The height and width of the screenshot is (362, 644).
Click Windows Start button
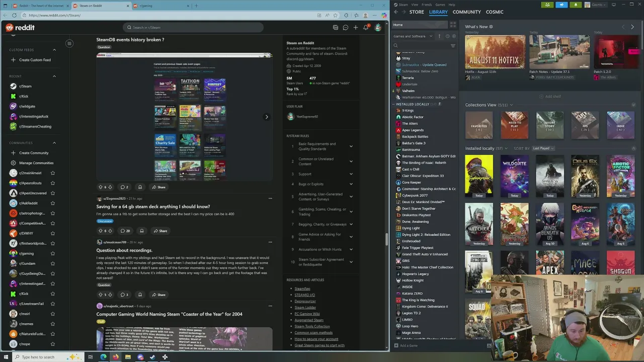[x=5, y=357]
